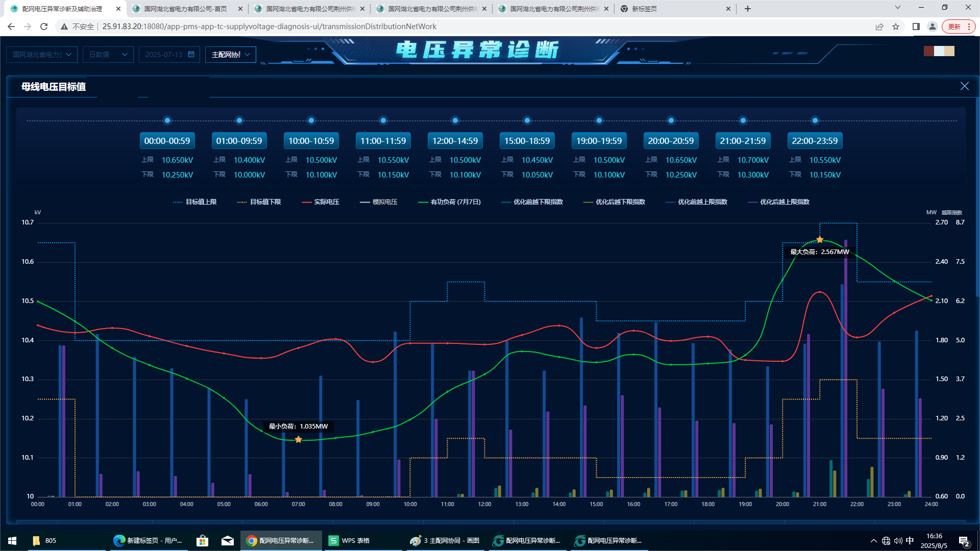Open new browser tab plus icon

click(x=748, y=9)
